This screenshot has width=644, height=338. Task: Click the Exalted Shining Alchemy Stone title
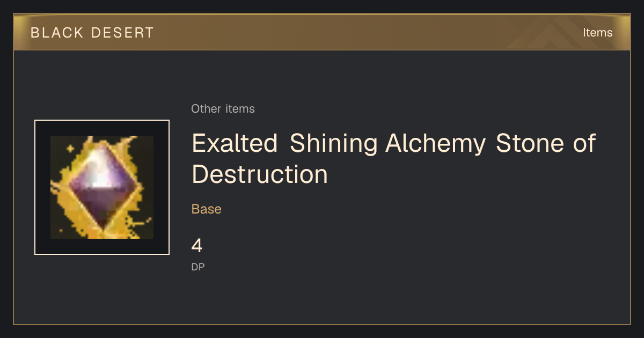393,159
